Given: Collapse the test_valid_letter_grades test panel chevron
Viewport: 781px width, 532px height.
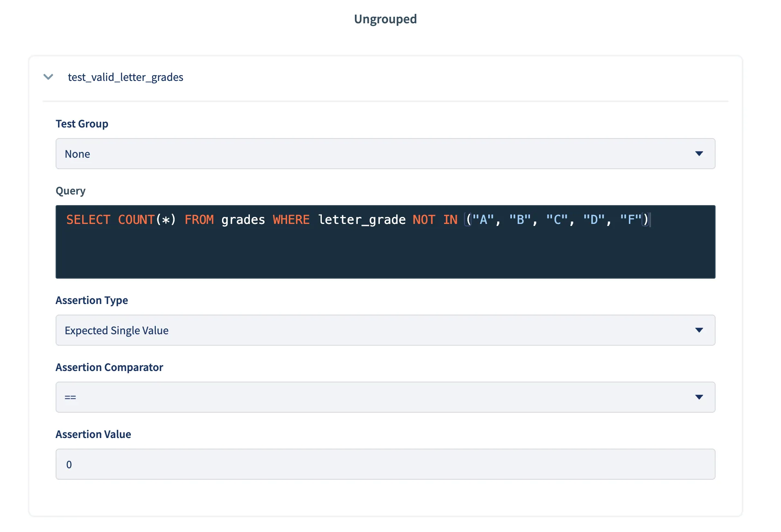Looking at the screenshot, I should pos(48,77).
